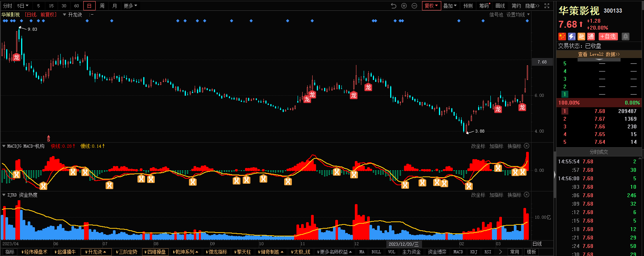The image size is (644, 256).
Task: Toggle the 四维操盘 indicator
Action: (156, 252)
